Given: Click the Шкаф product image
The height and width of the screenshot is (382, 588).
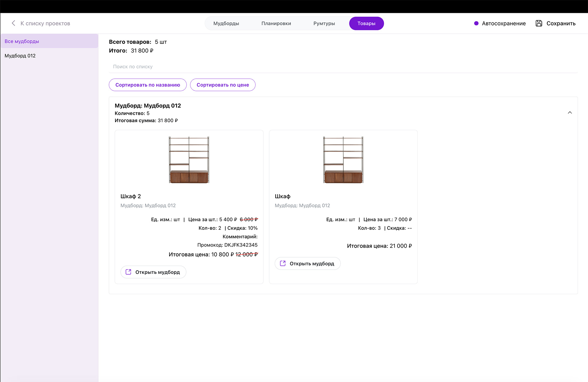Looking at the screenshot, I should tap(343, 160).
